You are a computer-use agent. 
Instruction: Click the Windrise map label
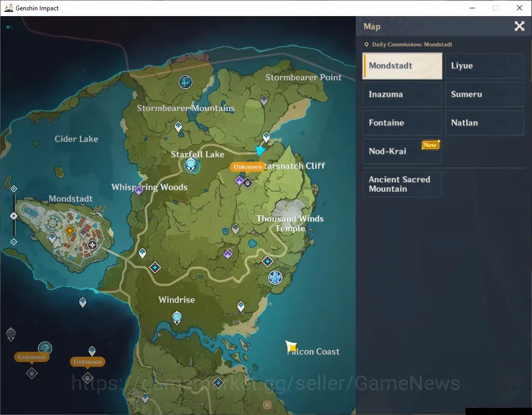(177, 300)
